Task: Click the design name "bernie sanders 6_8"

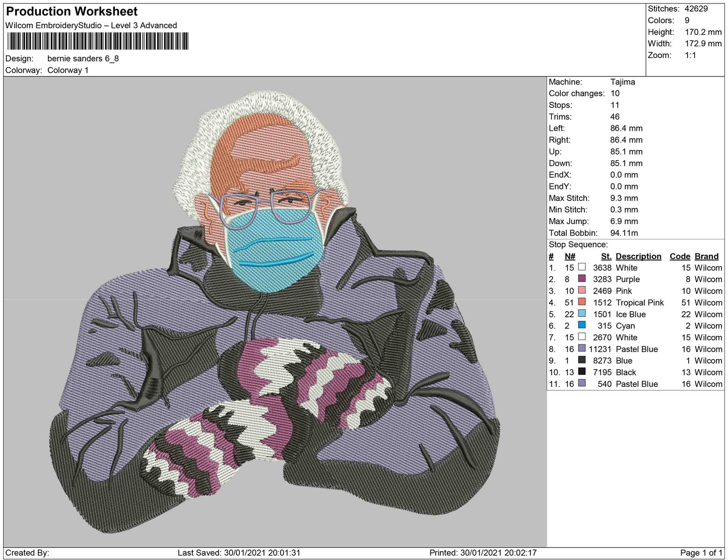Action: pos(83,58)
